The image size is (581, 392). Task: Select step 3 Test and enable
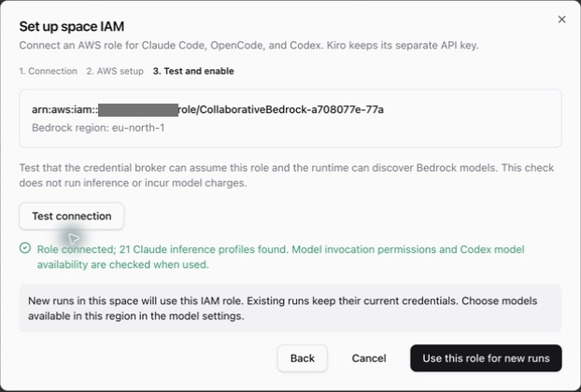coord(193,71)
